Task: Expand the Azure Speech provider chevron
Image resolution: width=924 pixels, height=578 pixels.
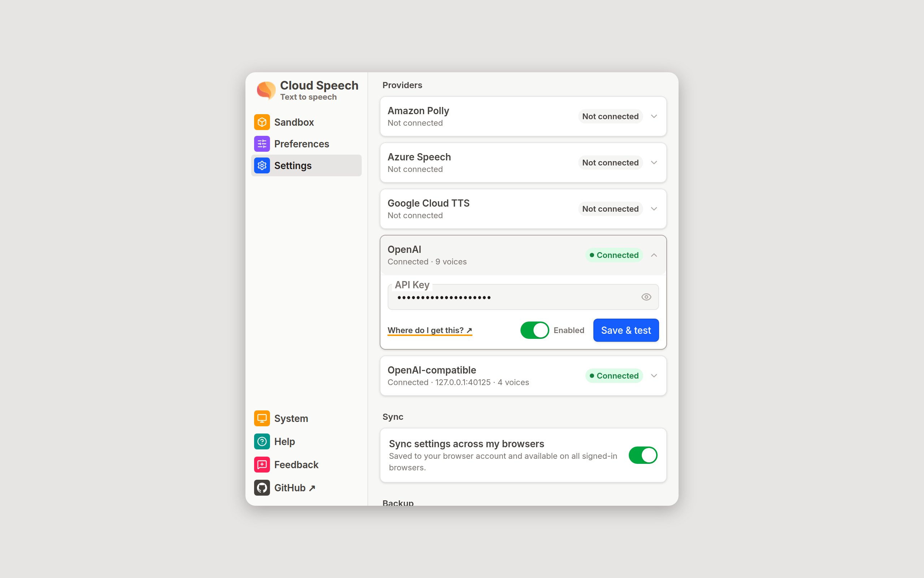Action: click(x=654, y=163)
